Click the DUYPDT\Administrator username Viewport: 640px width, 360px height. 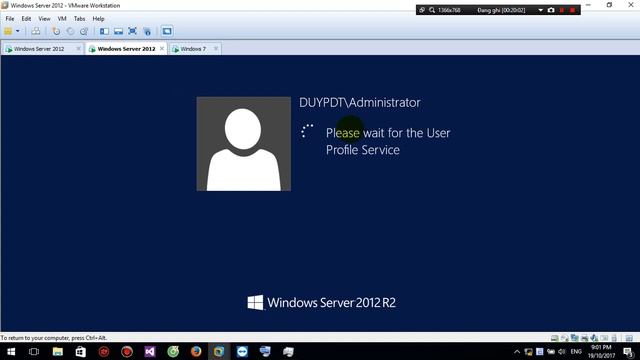[360, 102]
